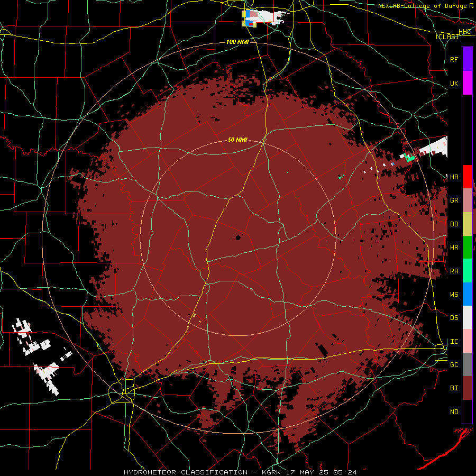The height and width of the screenshot is (476, 476).
Task: Click the 'NEXLAB-College of DuPage' text
Action: point(422,6)
